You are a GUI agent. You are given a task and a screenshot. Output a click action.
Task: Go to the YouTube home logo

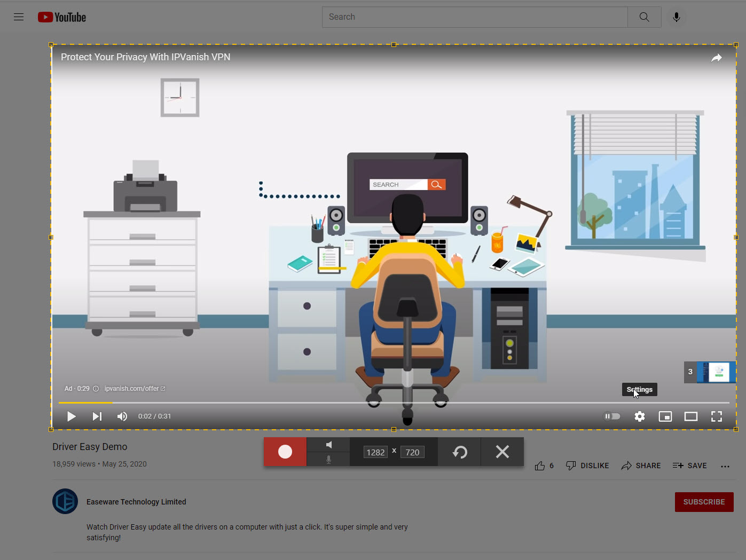pos(62,17)
